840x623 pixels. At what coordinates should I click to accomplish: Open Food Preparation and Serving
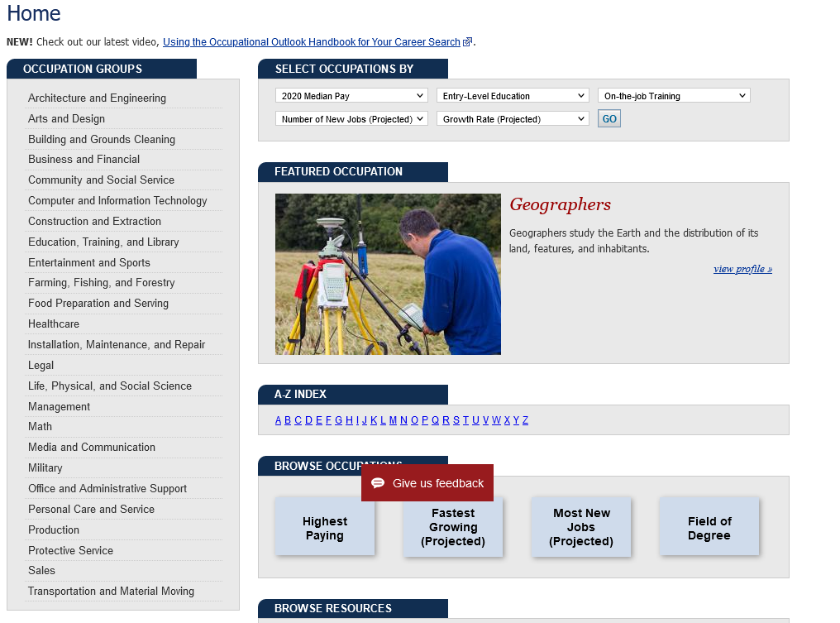(98, 304)
